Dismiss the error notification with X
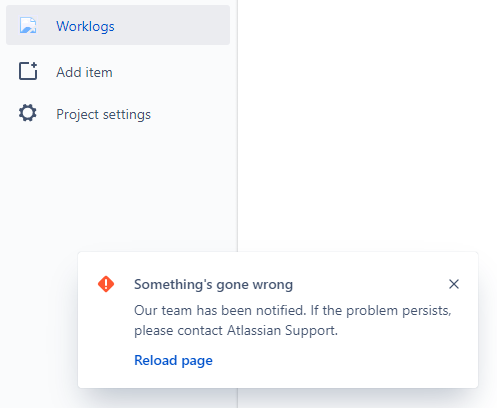This screenshot has height=408, width=497. (454, 284)
